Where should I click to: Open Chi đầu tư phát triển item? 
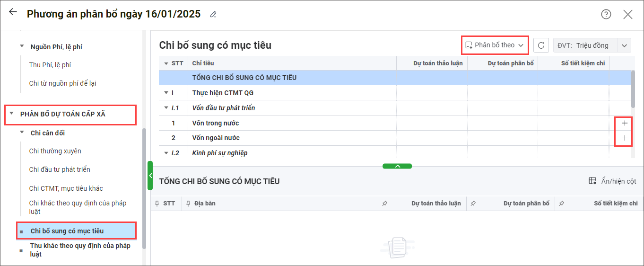pos(60,169)
